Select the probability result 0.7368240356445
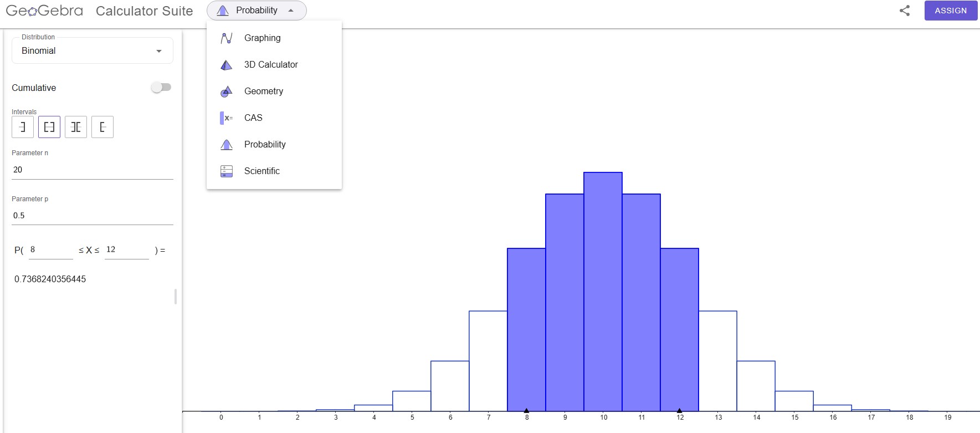 pyautogui.click(x=50, y=279)
